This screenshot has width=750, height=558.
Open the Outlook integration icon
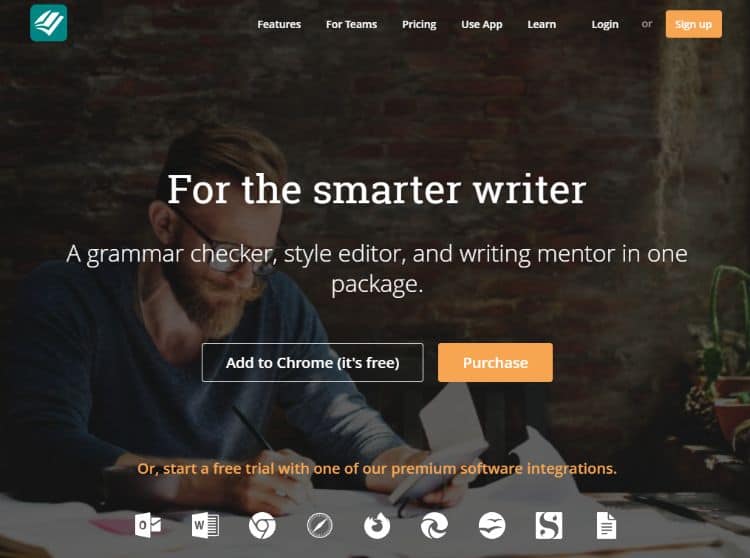coord(148,525)
